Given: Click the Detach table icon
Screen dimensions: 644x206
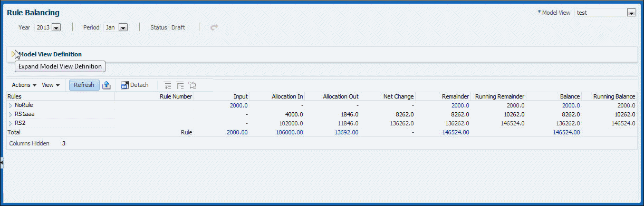Looking at the screenshot, I should pos(125,85).
